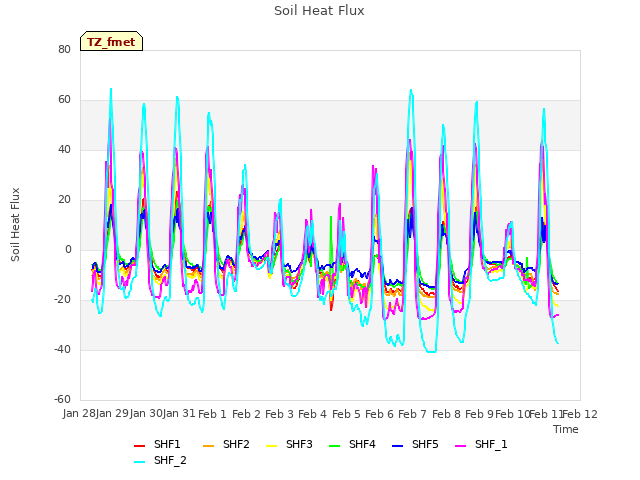Click the magenta SHF_1 legend color marker
The width and height of the screenshot is (640, 480).
[460, 446]
